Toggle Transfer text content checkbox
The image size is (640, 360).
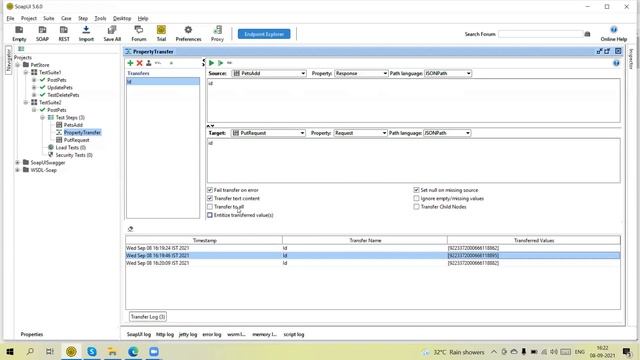[210, 198]
